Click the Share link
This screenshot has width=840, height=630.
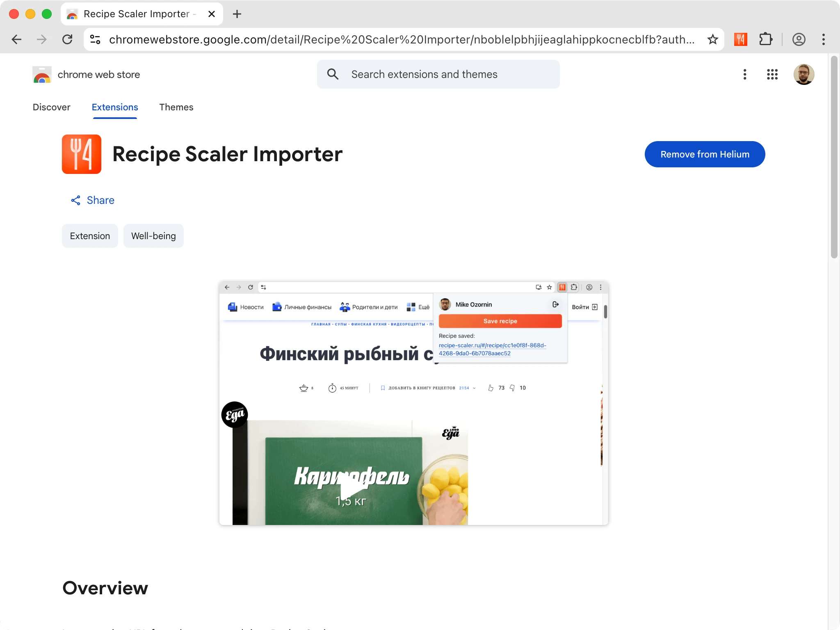(x=93, y=200)
